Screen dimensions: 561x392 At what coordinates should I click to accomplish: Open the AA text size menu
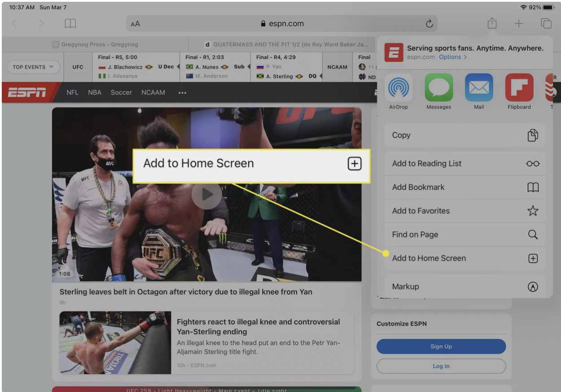[x=135, y=24]
